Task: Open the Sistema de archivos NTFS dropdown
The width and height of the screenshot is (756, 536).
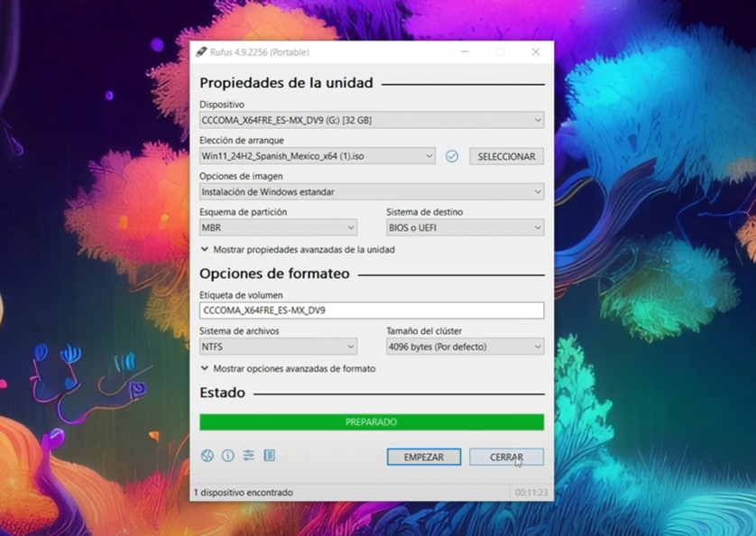Action: [278, 347]
